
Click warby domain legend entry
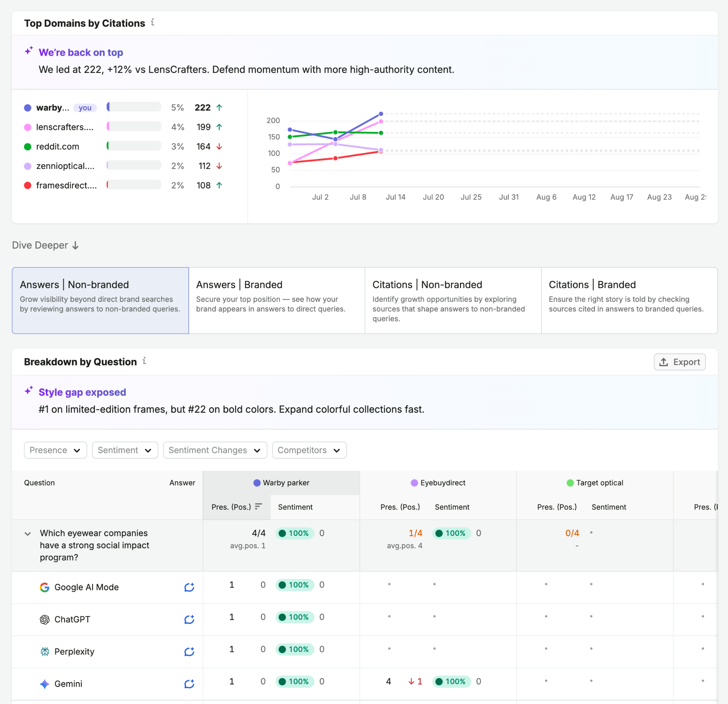tap(52, 108)
